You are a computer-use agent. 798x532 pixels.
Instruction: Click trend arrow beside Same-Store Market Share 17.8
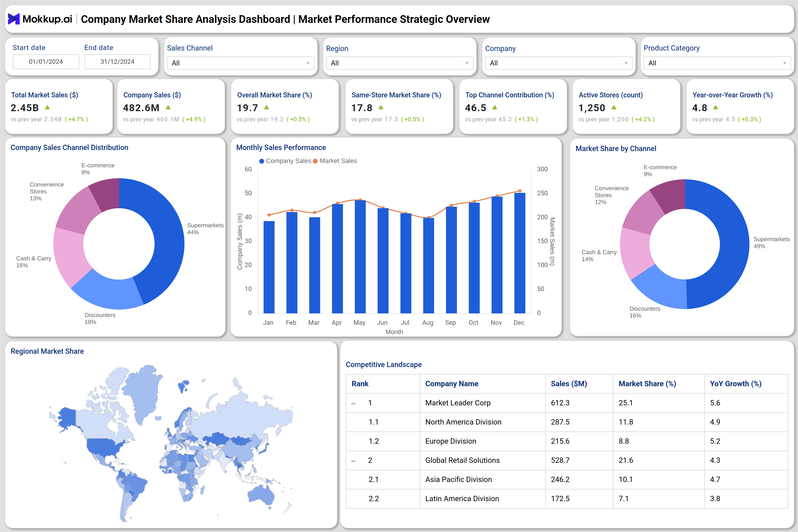pos(381,107)
